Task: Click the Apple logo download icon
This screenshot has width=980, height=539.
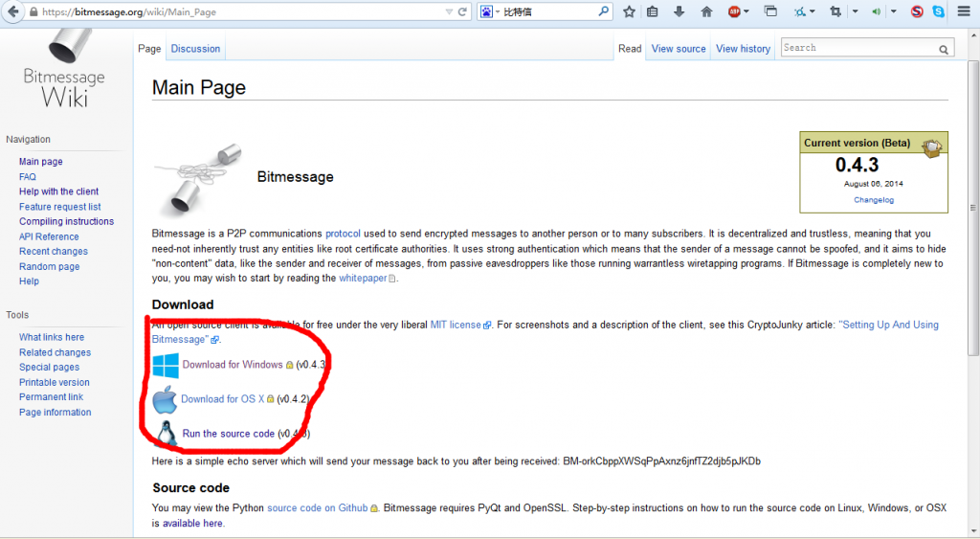Action: [x=165, y=399]
